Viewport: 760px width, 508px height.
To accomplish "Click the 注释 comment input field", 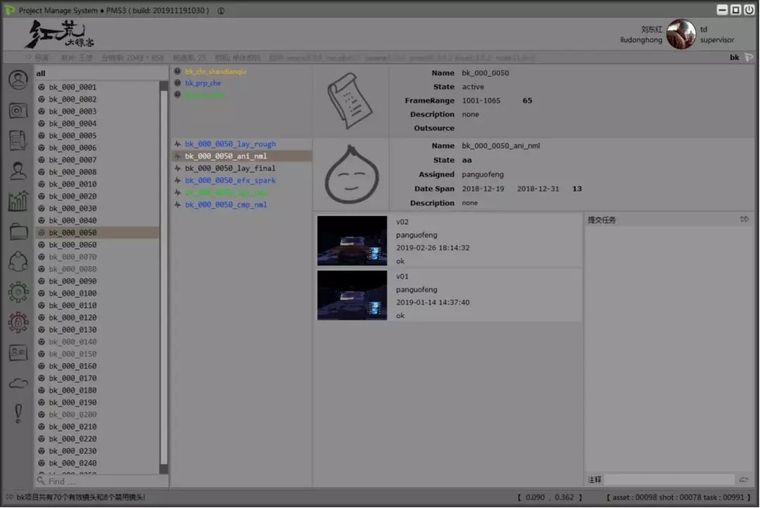I will coord(670,480).
